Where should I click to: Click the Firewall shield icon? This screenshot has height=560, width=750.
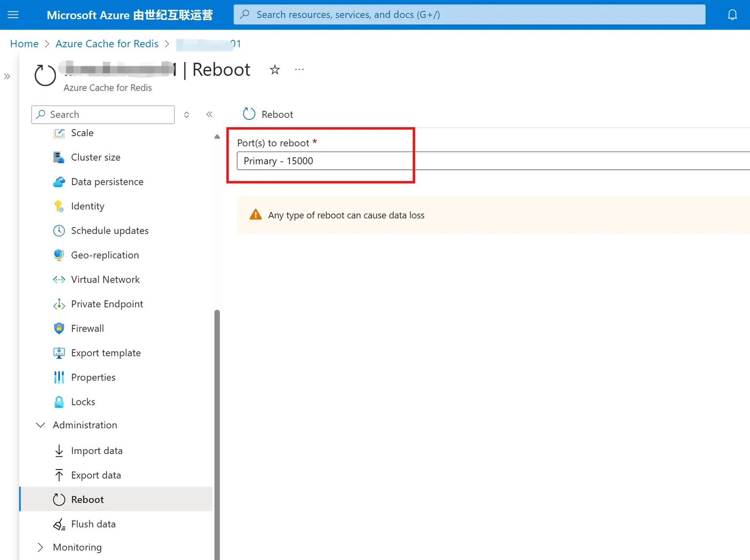click(59, 329)
